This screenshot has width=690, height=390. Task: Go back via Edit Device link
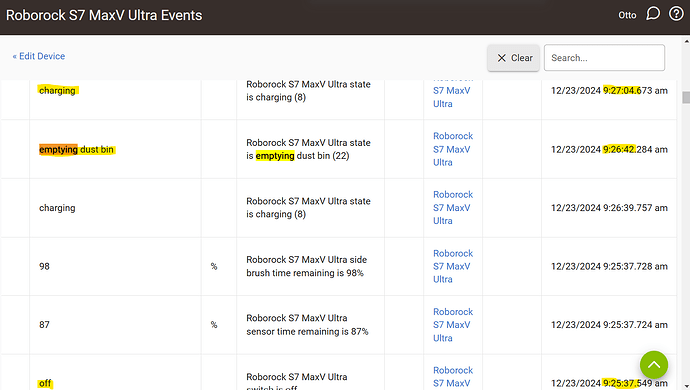[x=39, y=56]
